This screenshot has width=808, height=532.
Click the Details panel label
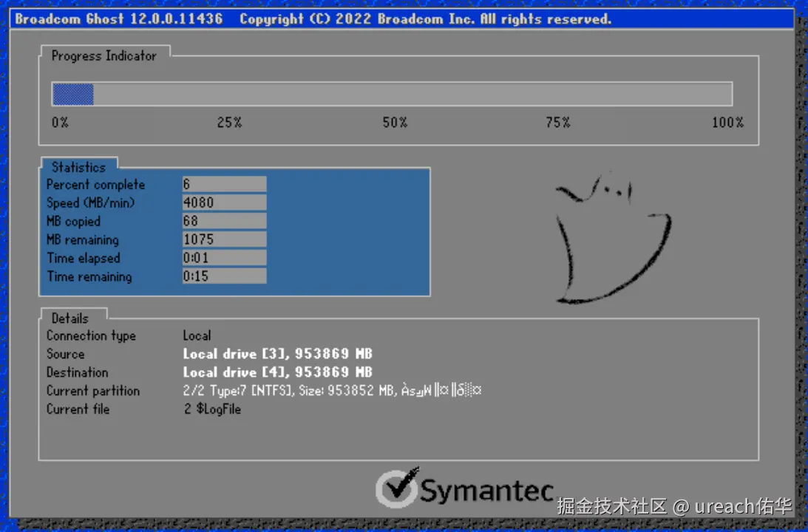(x=70, y=318)
